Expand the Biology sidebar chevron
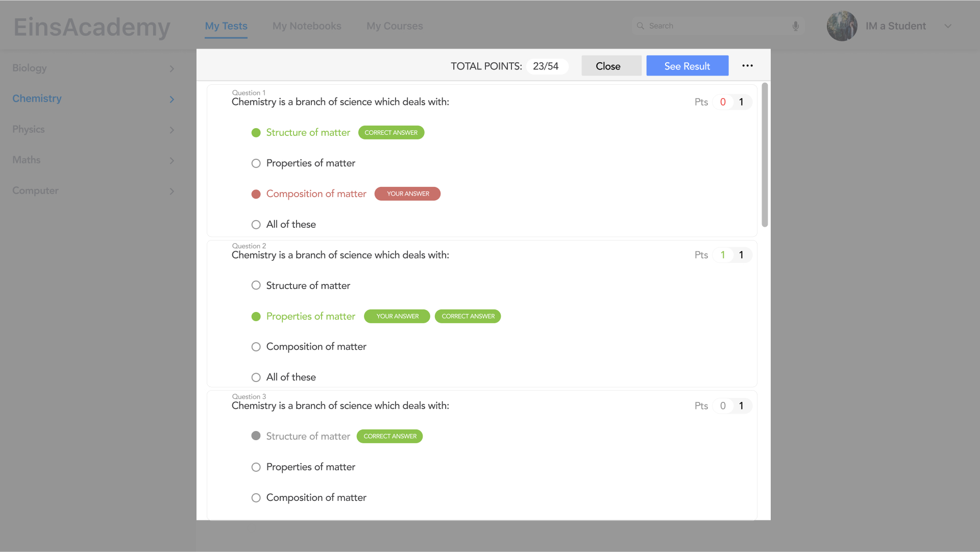Screen dimensions: 980x552 click(171, 68)
